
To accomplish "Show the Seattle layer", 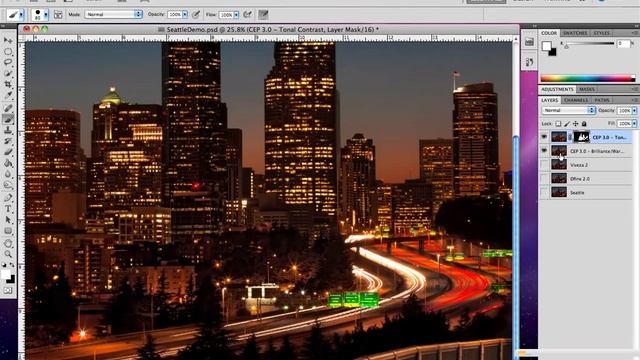I will point(544,192).
